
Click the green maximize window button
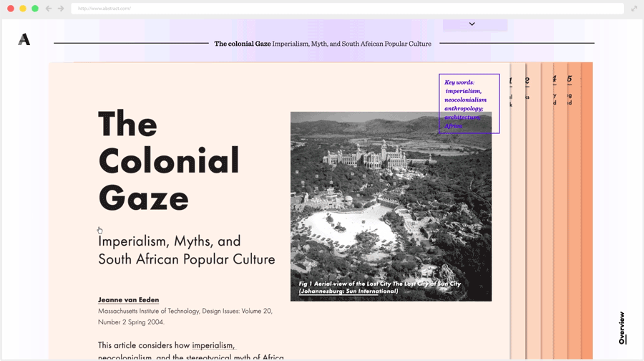[x=35, y=9]
